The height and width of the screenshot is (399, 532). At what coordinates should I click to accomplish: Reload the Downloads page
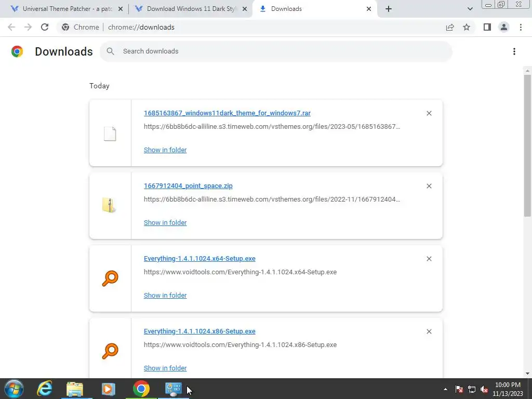coord(45,27)
